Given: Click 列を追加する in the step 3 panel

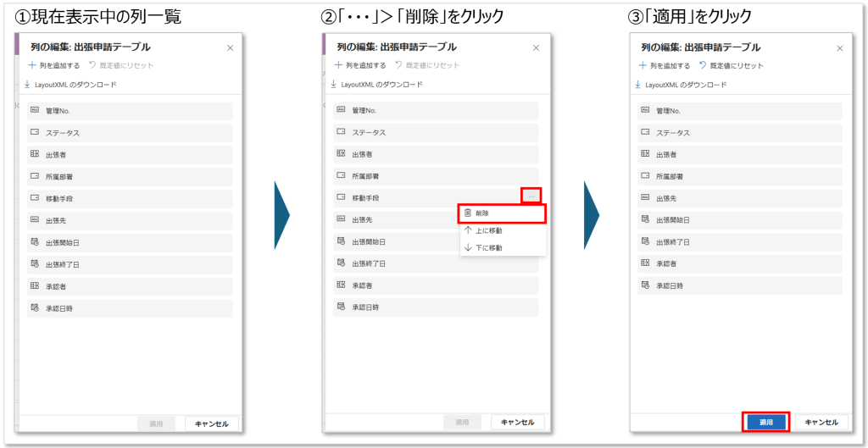Looking at the screenshot, I should tap(664, 65).
